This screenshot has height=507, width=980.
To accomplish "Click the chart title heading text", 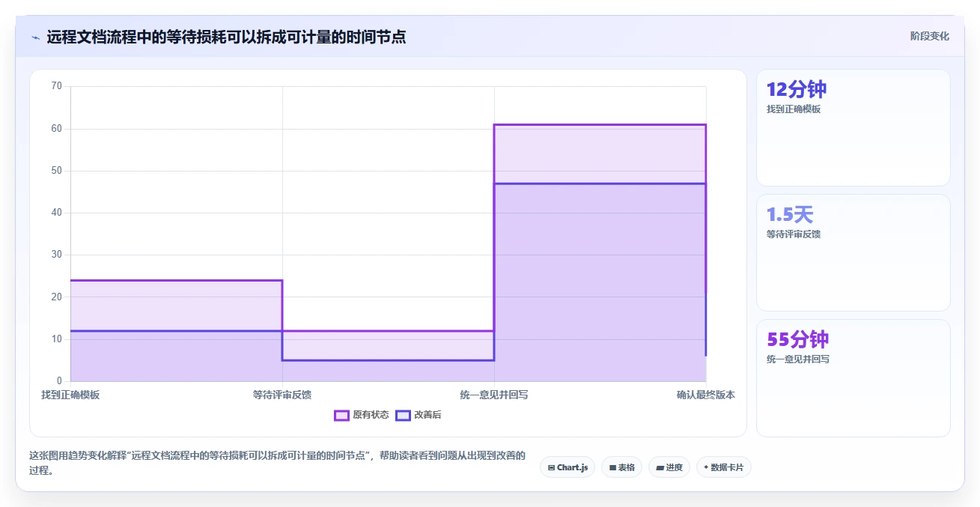I will [226, 37].
